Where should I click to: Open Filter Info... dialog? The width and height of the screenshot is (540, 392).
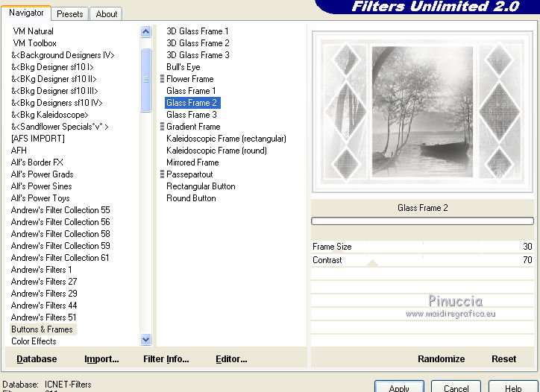click(166, 359)
